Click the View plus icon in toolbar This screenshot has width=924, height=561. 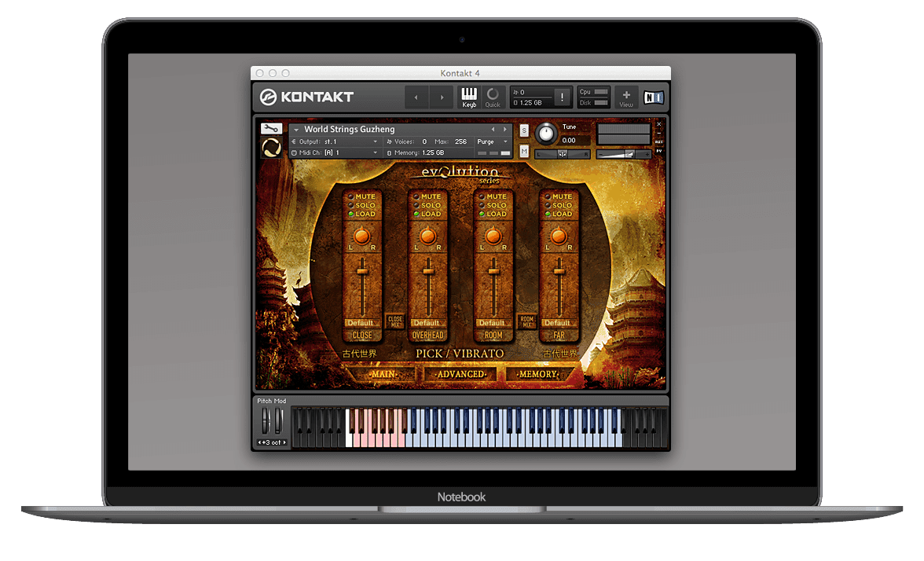coord(625,96)
